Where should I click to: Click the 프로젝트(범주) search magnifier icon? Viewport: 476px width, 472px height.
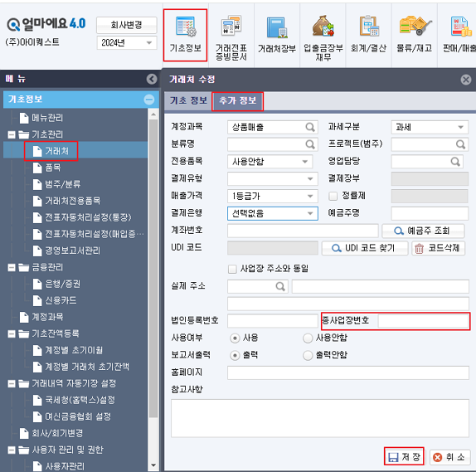460,144
